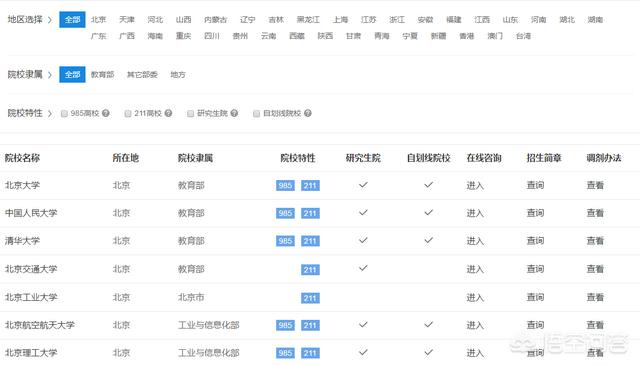Viewport: 640px width, 365px height.
Task: Click the 211 badge in 北京工业大学 row
Action: pos(310,298)
